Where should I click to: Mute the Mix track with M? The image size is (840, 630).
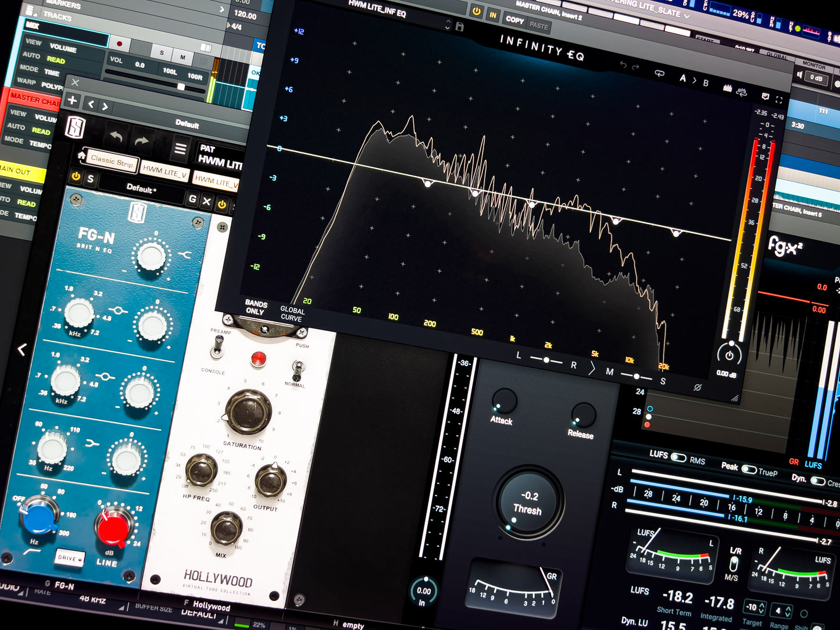(x=183, y=58)
